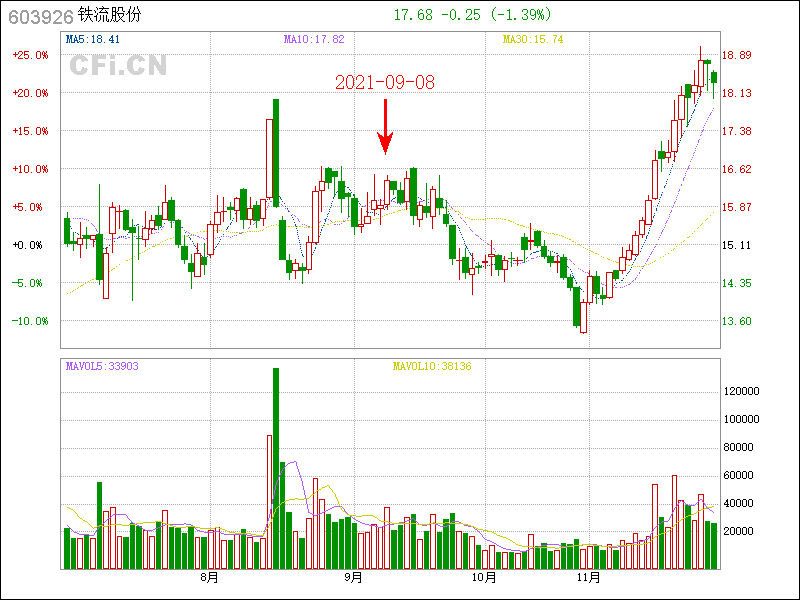The width and height of the screenshot is (800, 600).
Task: Click the stock code 603926
Action: (38, 16)
